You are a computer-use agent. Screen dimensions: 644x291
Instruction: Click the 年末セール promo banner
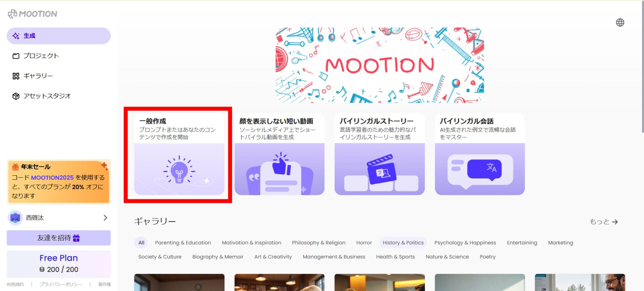point(59,181)
